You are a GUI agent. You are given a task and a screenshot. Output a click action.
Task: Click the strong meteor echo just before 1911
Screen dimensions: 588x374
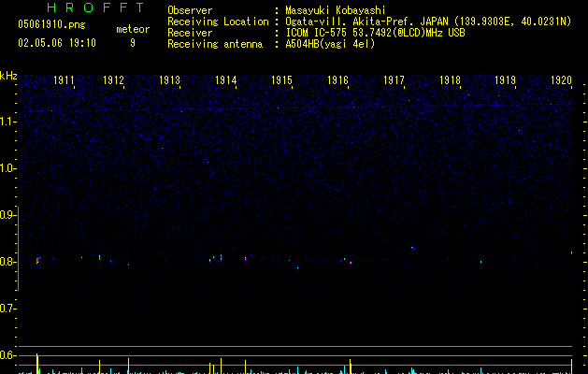point(37,260)
